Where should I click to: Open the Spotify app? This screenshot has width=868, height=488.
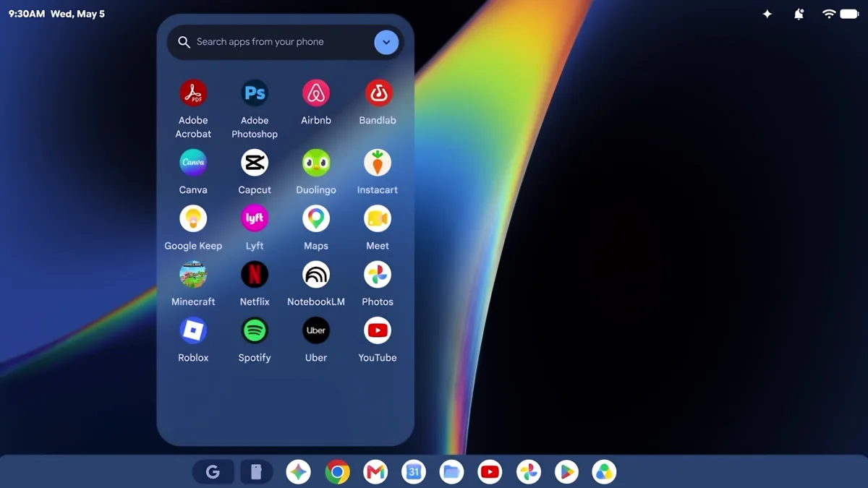pos(255,330)
